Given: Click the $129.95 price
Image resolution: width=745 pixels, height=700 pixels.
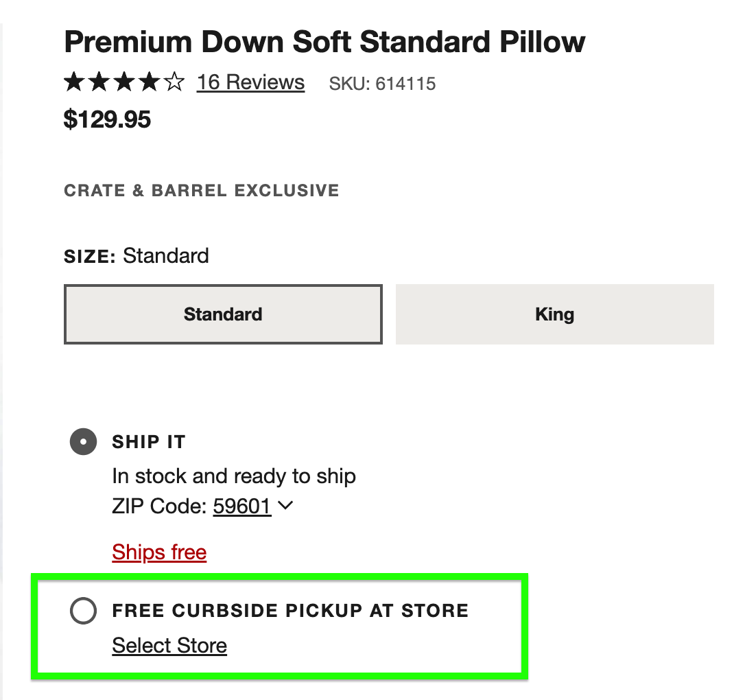Looking at the screenshot, I should point(107,119).
